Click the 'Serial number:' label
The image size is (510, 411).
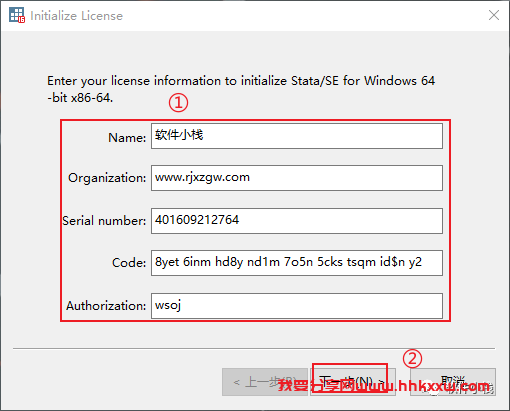pos(104,221)
